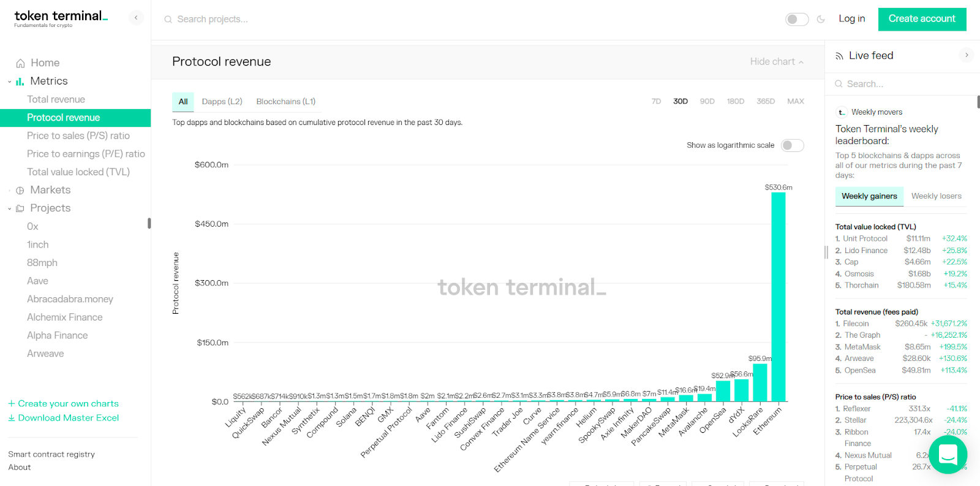Click the Metrics bar chart icon
This screenshot has width=980, height=486.
click(20, 82)
